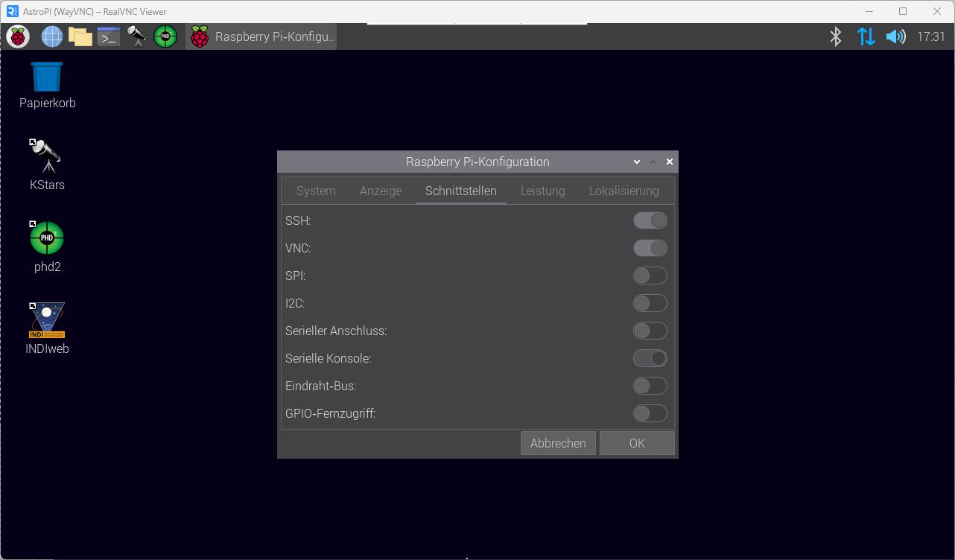This screenshot has height=560, width=955.
Task: Enable the I2C interface toggle
Action: coord(650,303)
